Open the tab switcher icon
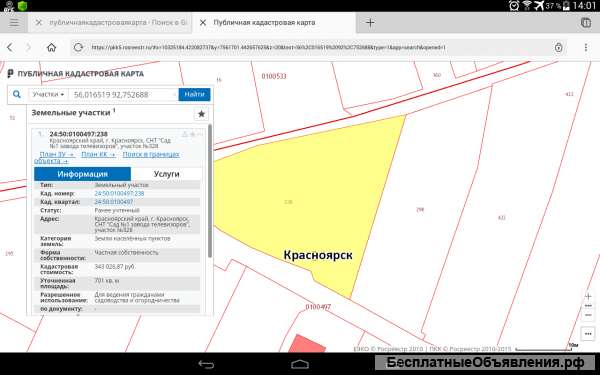Image resolution: width=600 pixels, height=375 pixels. click(x=585, y=23)
